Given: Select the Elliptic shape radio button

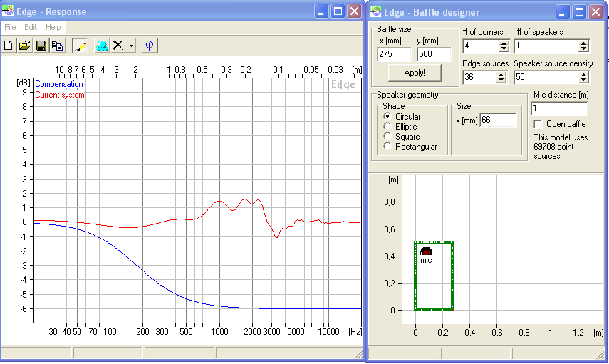Looking at the screenshot, I should [x=387, y=126].
